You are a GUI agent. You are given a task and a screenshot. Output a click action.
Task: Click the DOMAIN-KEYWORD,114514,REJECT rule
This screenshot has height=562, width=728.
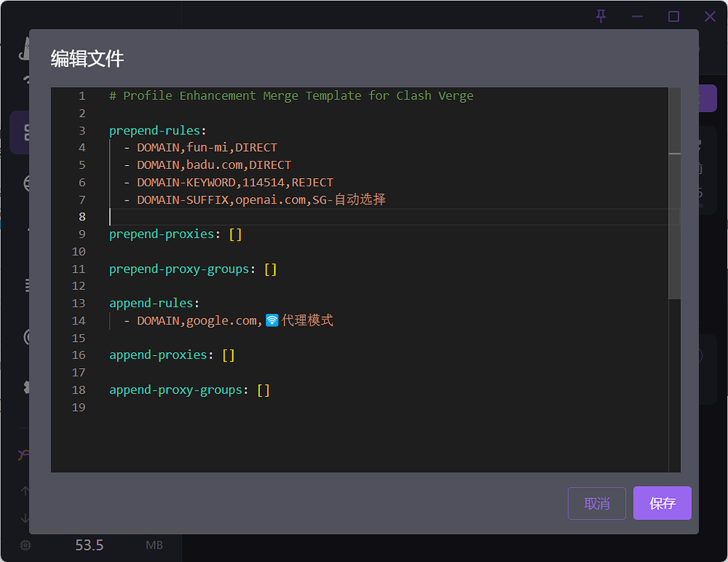[x=235, y=182]
